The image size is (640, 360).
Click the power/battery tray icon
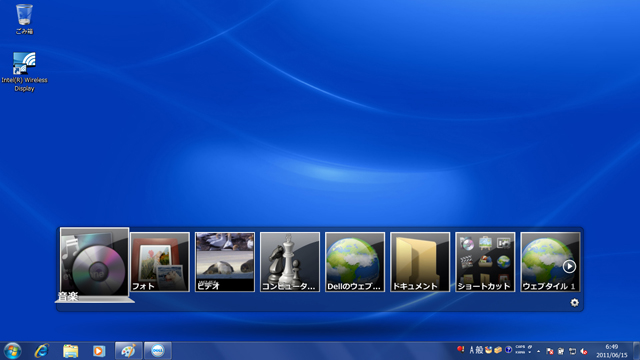click(x=561, y=351)
